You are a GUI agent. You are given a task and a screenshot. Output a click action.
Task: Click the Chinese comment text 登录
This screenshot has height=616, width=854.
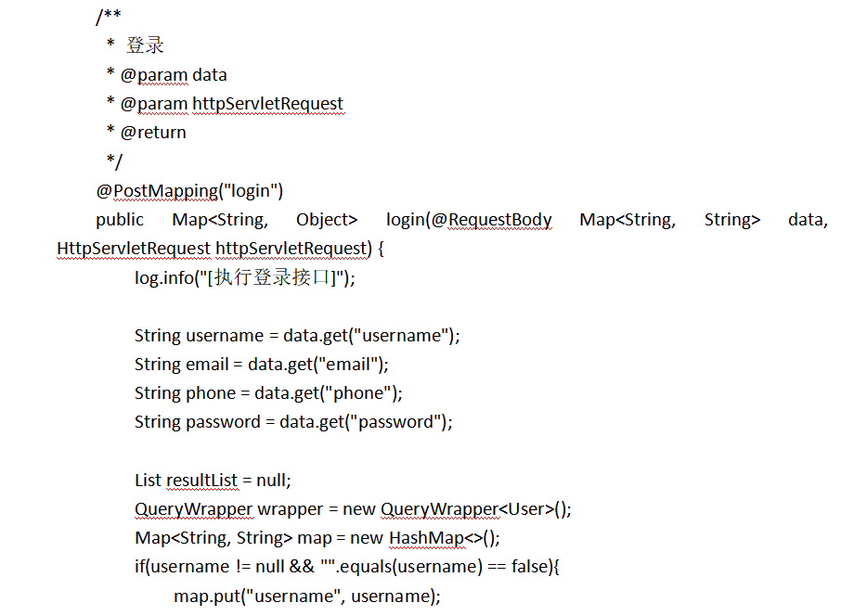pos(145,45)
